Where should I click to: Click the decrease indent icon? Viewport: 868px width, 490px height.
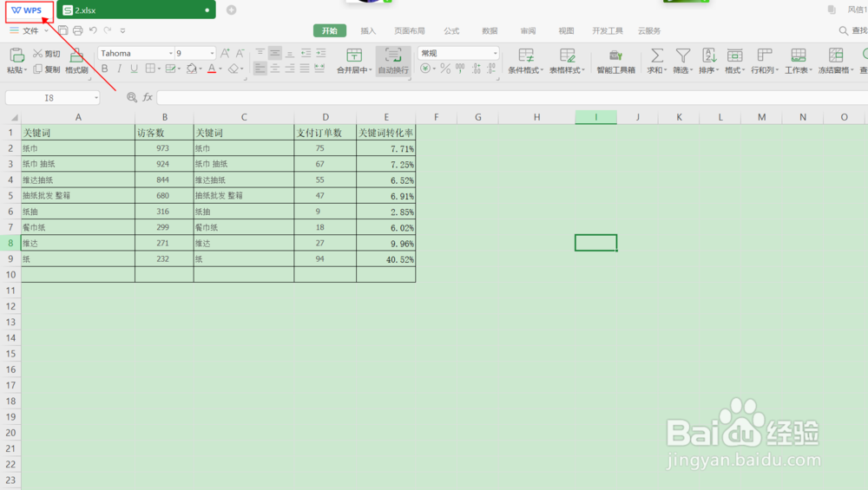[x=306, y=53]
